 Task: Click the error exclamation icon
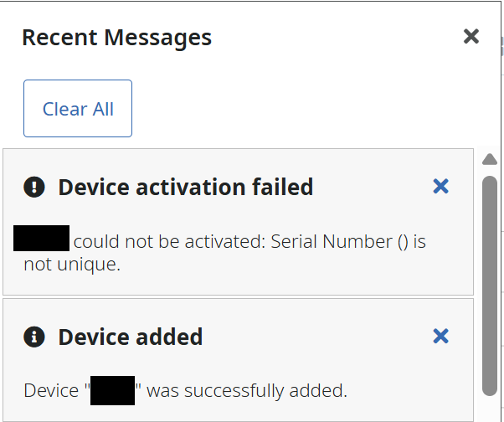tap(34, 187)
